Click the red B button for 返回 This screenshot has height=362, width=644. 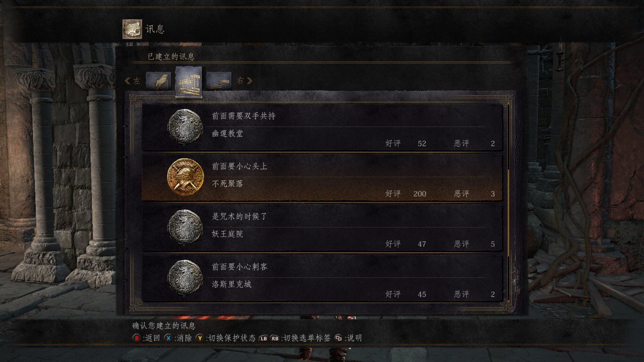tap(136, 338)
